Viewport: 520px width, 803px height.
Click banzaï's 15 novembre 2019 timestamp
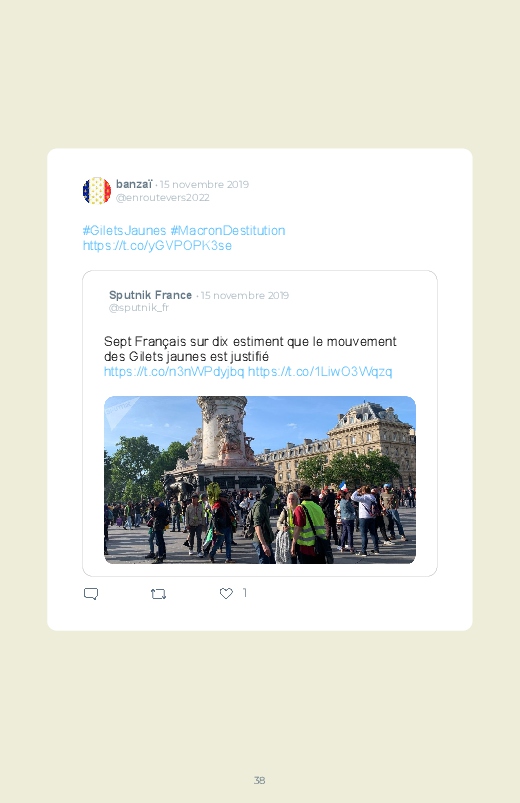pos(204,184)
